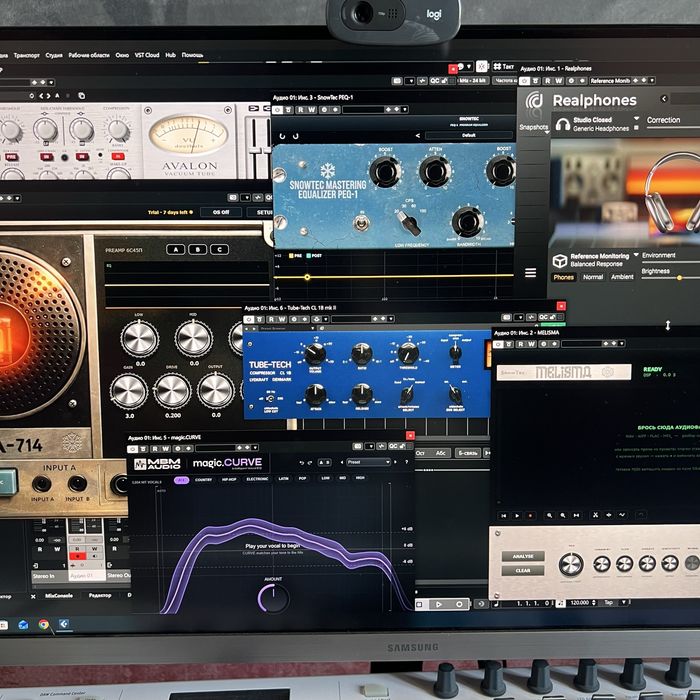Click the QS Off button
This screenshot has width=700, height=700.
221,212
